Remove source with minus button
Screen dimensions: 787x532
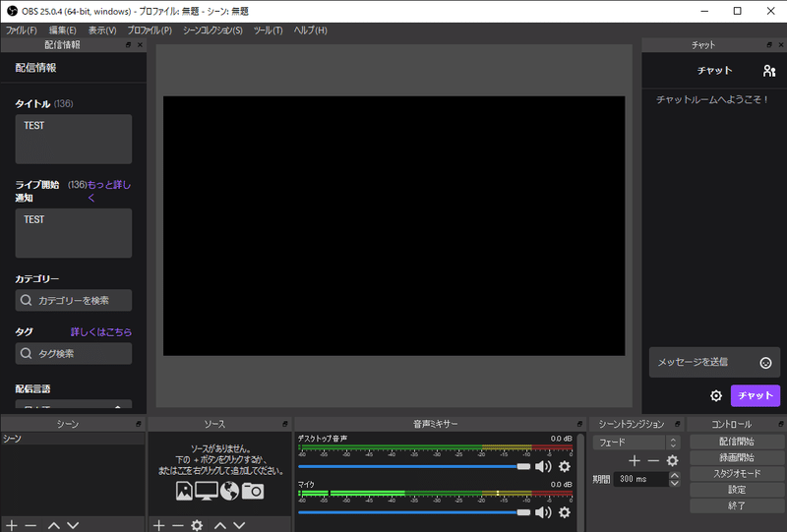(x=178, y=525)
